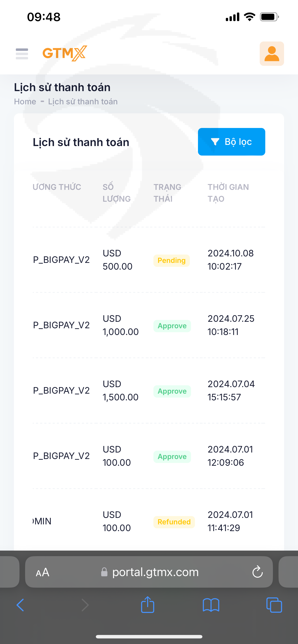Sort by Thời gian tạo column
This screenshot has width=298, height=644.
[228, 193]
